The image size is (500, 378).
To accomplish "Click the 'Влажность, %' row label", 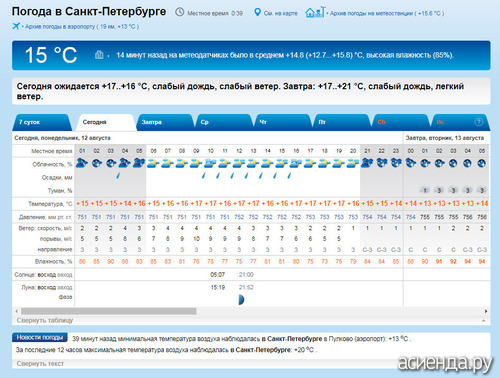I will 53,262.
